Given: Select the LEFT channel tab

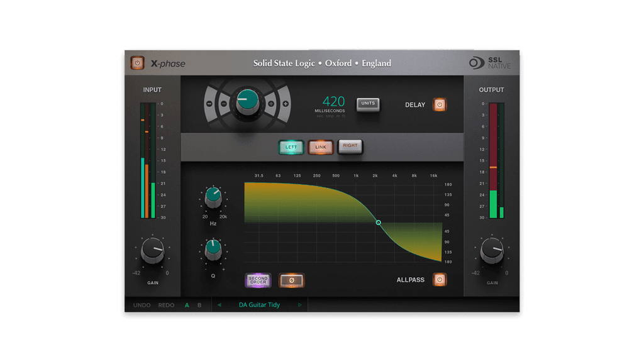Looking at the screenshot, I should coord(291,146).
